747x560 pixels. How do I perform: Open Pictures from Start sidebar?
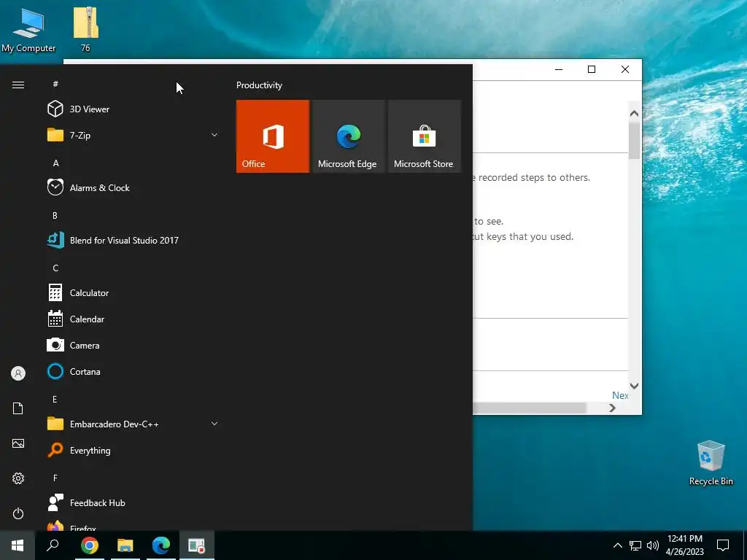(18, 443)
